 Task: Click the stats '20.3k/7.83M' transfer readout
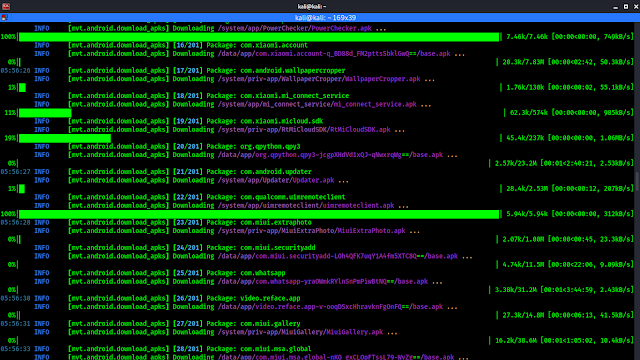568,62
